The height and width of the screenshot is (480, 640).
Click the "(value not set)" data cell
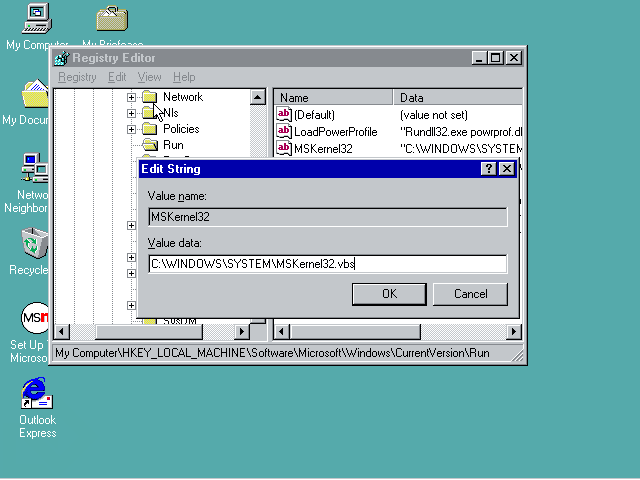click(433, 115)
